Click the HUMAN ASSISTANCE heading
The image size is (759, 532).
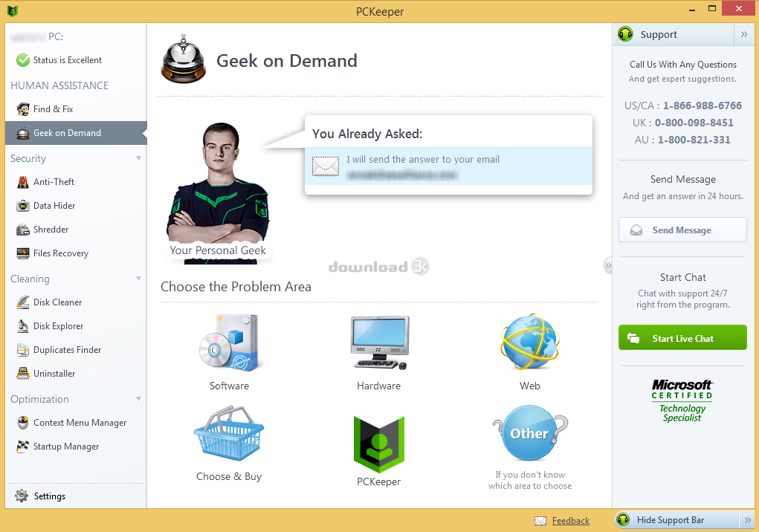(x=59, y=85)
